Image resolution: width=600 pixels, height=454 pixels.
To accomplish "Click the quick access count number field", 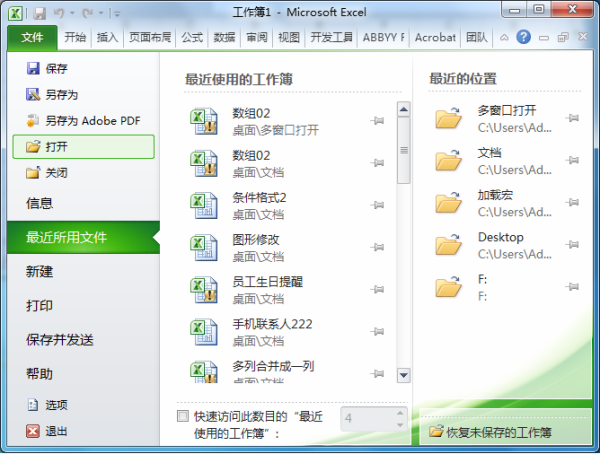I will tap(367, 418).
